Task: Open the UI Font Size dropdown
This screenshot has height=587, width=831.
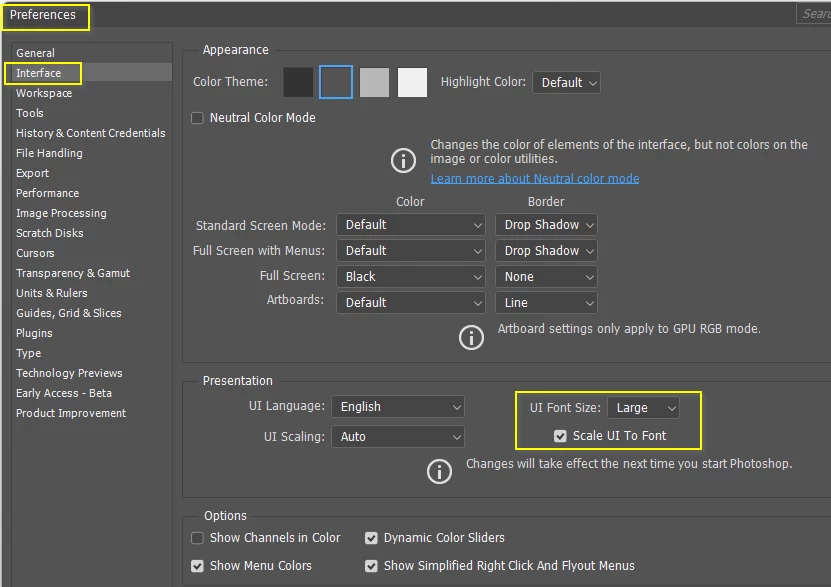Action: (x=643, y=408)
